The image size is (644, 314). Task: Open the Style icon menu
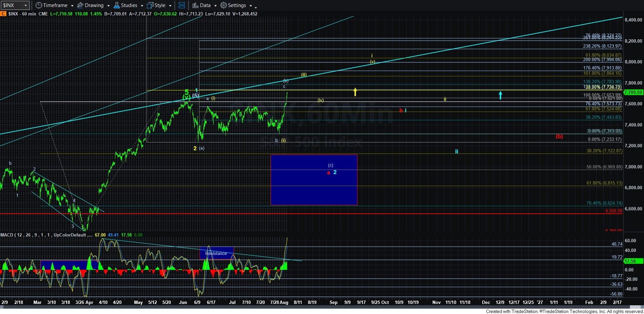pos(150,5)
